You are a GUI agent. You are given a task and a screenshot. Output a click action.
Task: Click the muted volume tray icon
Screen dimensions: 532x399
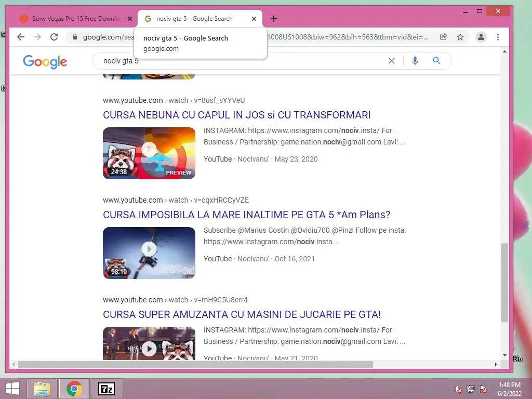[x=458, y=389]
